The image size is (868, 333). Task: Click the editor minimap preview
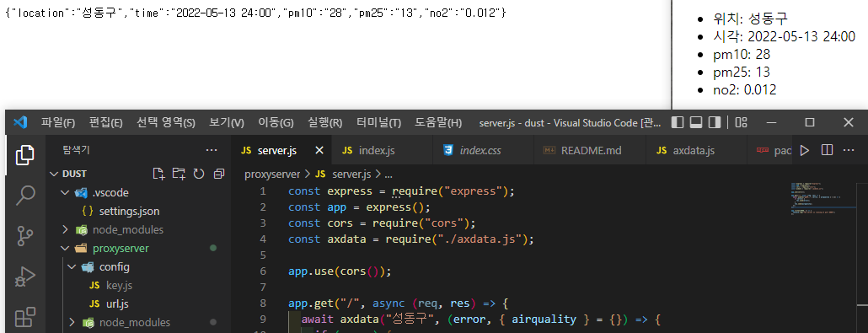tap(823, 199)
